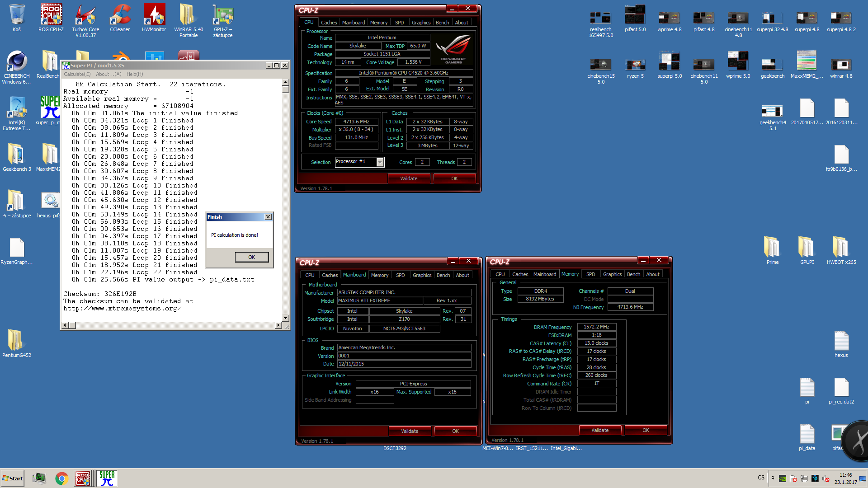Open pi_rec.dat2 file icon
This screenshot has height=488, width=868.
point(841,389)
